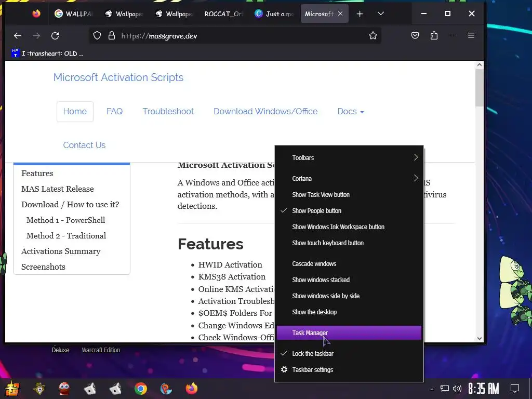532x399 pixels.
Task: Open Taskbar settings from the menu
Action: pyautogui.click(x=349, y=370)
